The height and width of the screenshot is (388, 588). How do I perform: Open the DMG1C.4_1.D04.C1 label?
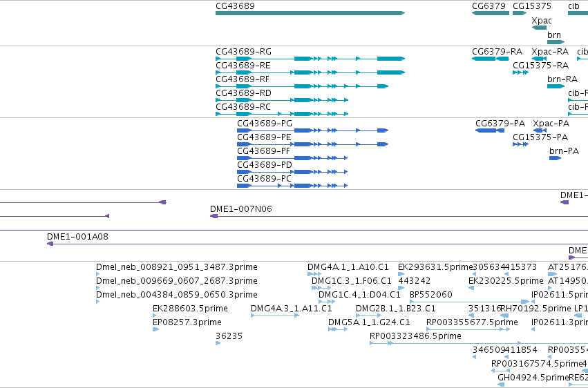[x=359, y=295]
